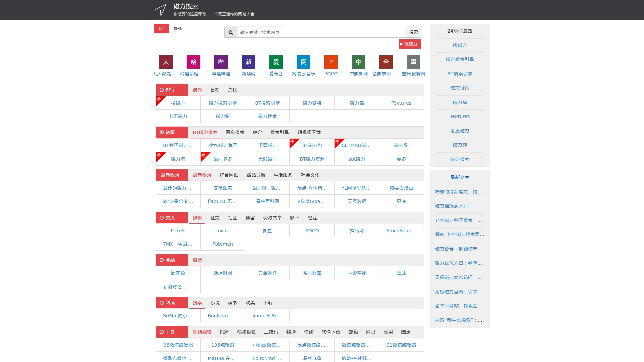Viewport: 644px width, 362px height.
Task: Open the 中国知网 green icon
Action: [x=358, y=62]
